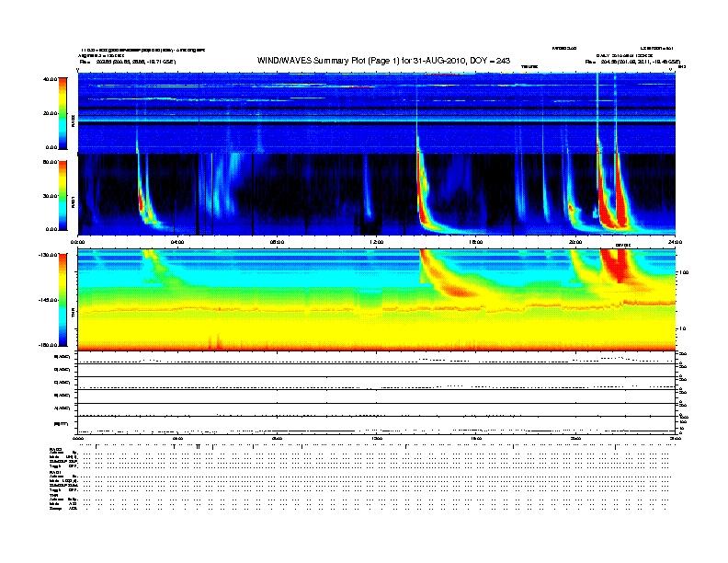This screenshot has height=563, width=728.
Task: Click the bottom line-plot row label above status table
Action: pyautogui.click(x=61, y=424)
